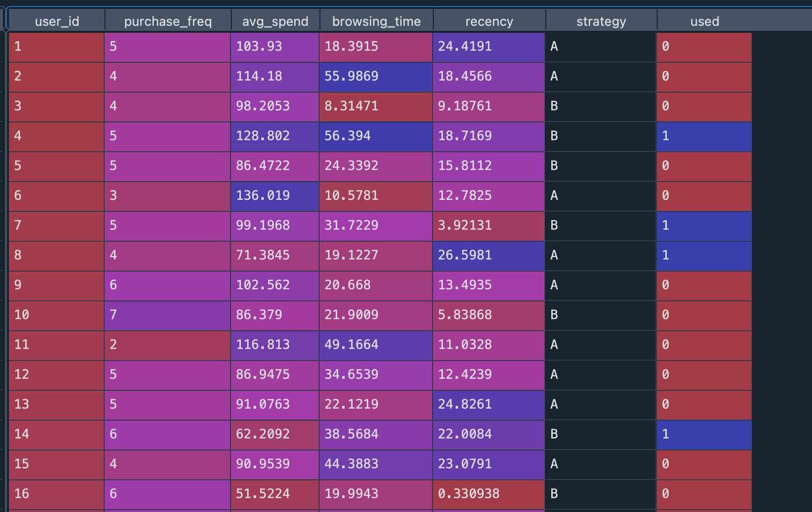The height and width of the screenshot is (512, 812).
Task: Select avg_spend value 98.2053
Action: click(275, 107)
